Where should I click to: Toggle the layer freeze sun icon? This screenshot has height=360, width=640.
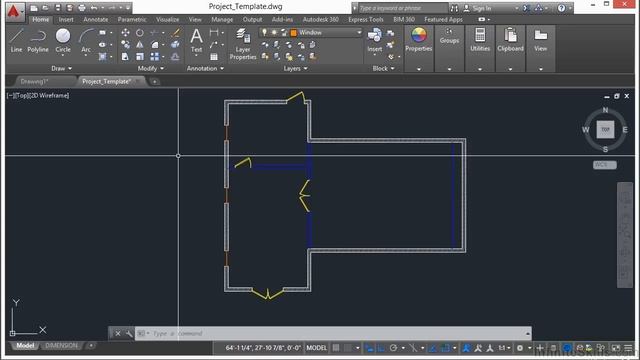click(274, 32)
